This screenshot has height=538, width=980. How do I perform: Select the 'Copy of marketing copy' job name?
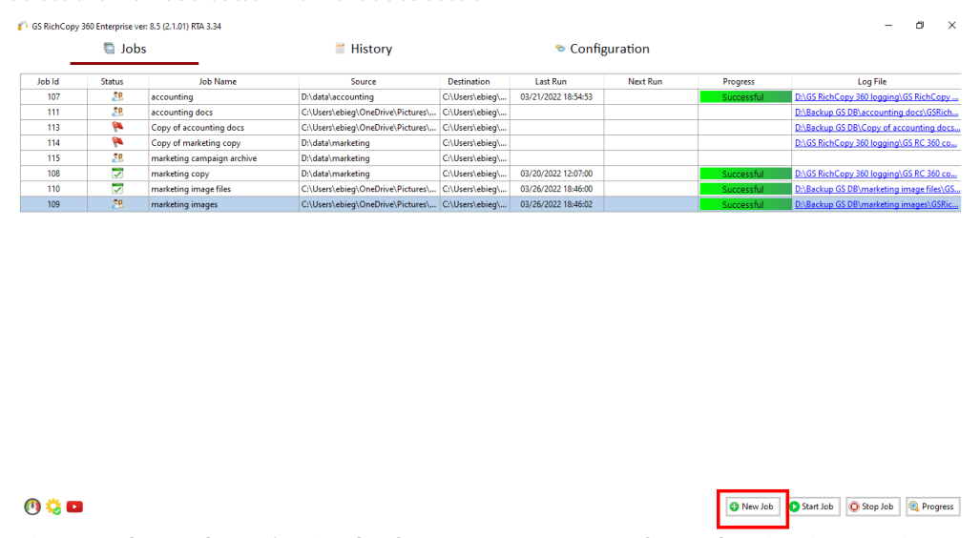coord(196,143)
